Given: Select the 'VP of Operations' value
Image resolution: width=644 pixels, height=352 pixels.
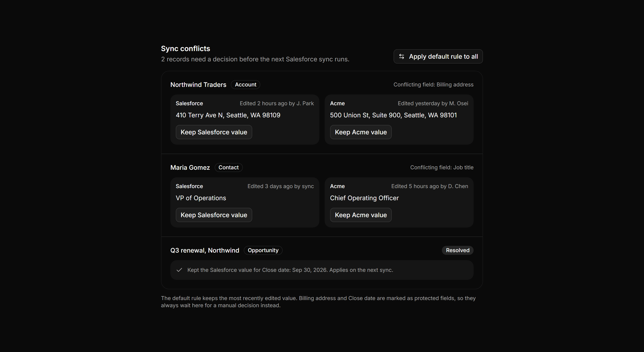Looking at the screenshot, I should coord(201,198).
